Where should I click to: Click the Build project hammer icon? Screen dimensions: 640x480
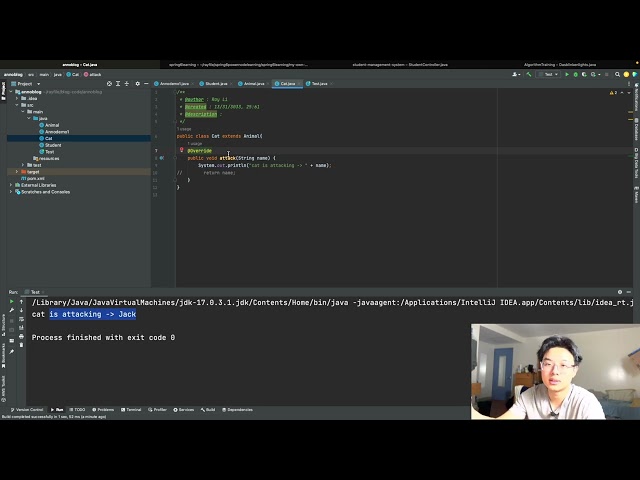529,74
